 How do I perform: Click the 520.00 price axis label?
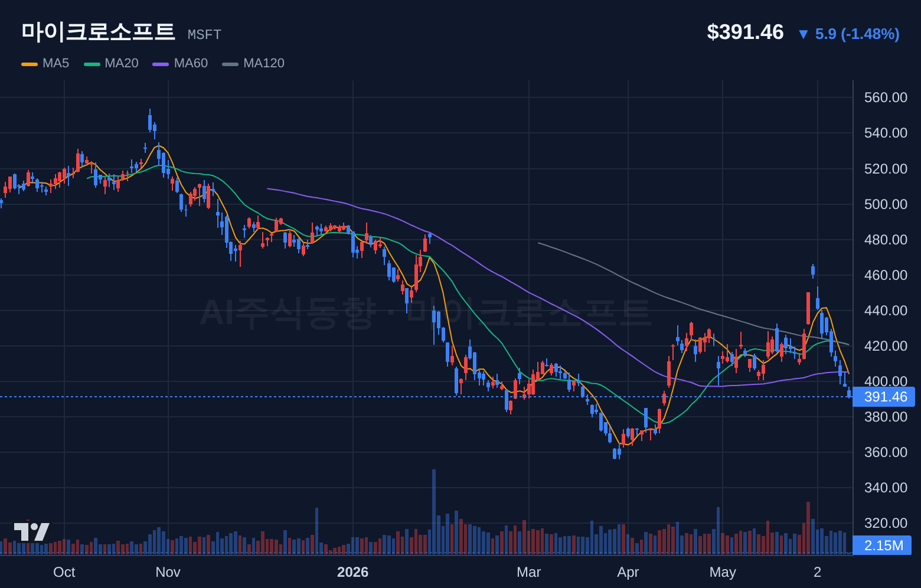coord(886,169)
